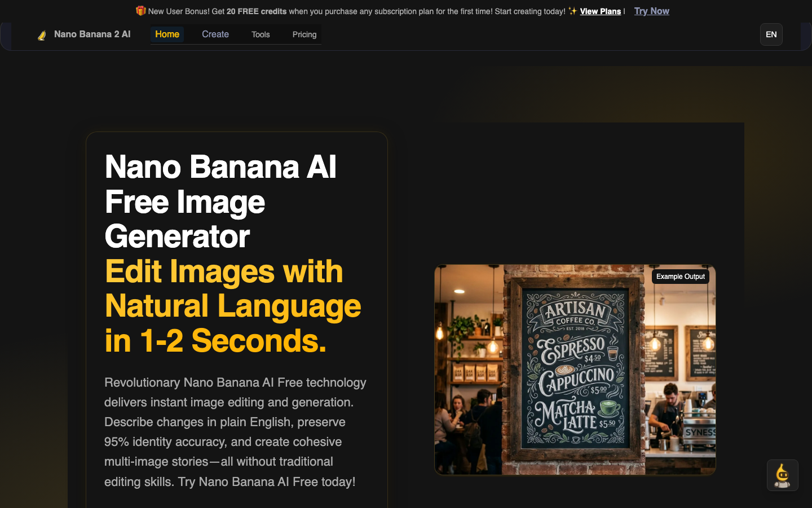The width and height of the screenshot is (812, 508).
Task: Follow the Try Now link
Action: coord(651,11)
